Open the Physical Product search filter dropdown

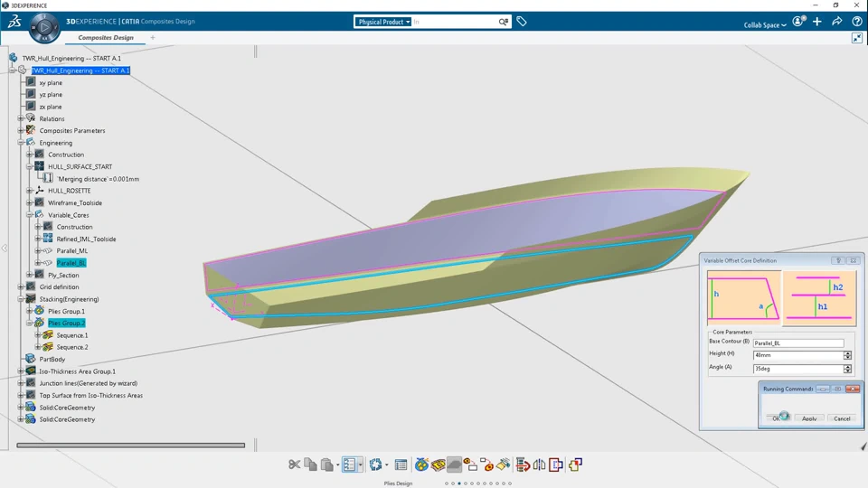(x=383, y=22)
